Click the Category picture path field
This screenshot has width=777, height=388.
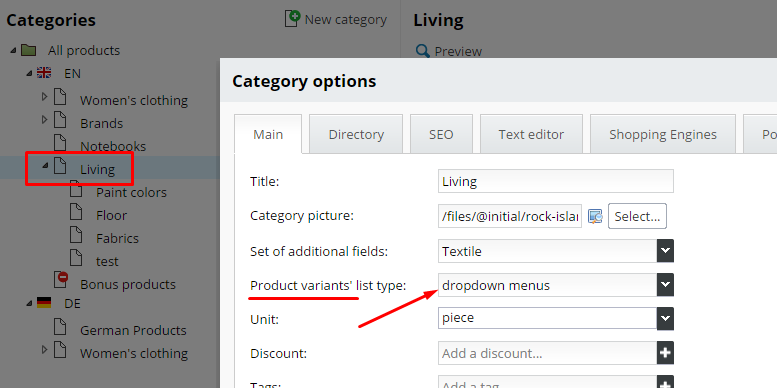coord(510,216)
